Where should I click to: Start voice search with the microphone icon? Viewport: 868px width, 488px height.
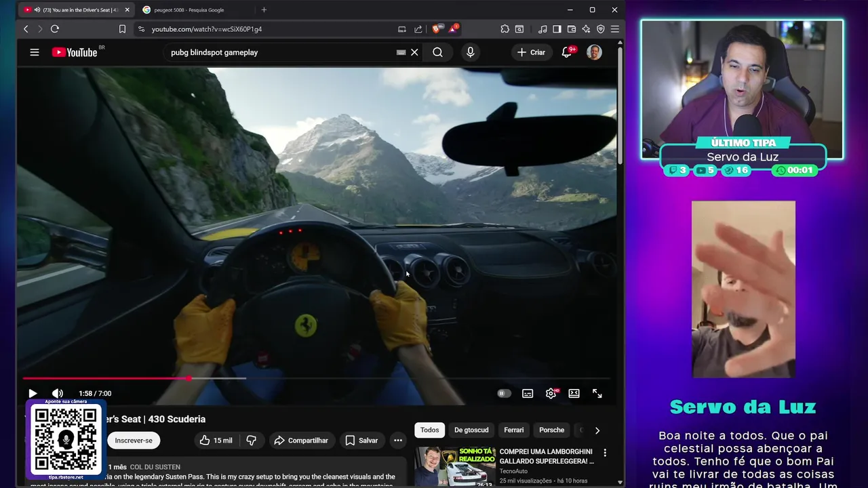click(x=470, y=52)
